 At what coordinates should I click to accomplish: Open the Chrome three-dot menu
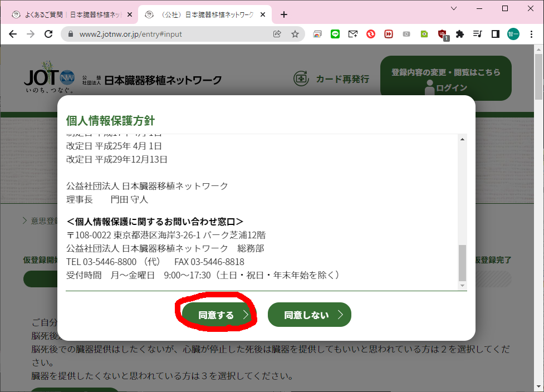point(531,34)
